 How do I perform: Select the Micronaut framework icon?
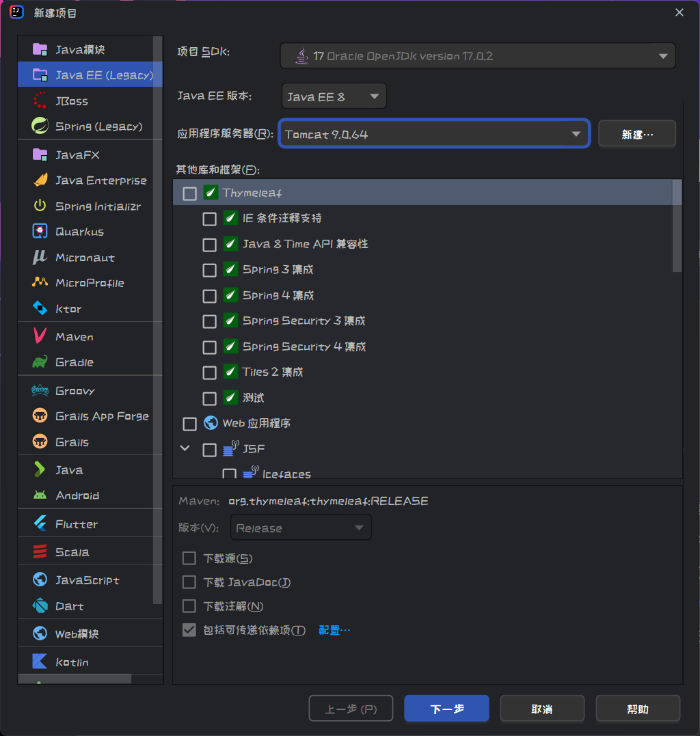coord(41,257)
